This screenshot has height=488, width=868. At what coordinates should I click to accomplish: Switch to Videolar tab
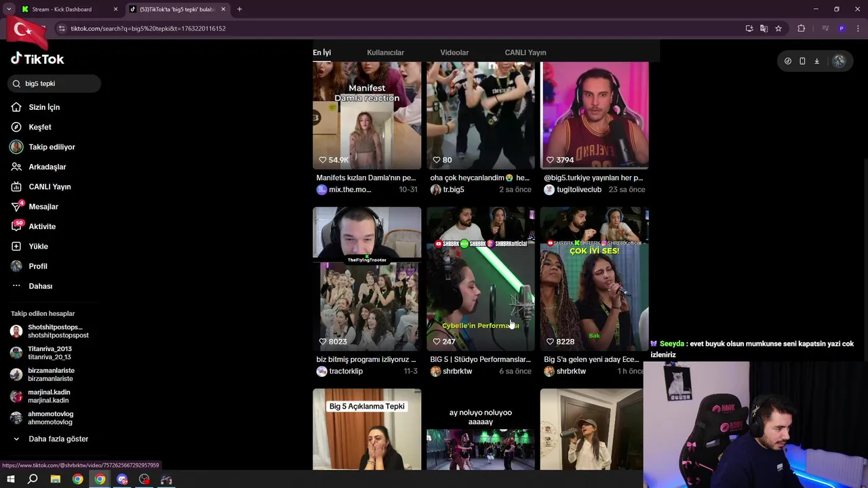click(454, 52)
